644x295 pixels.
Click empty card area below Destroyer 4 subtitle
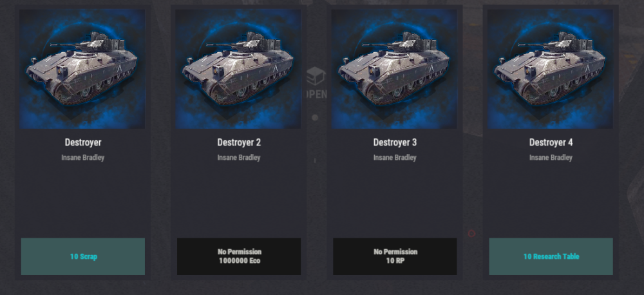(551, 199)
